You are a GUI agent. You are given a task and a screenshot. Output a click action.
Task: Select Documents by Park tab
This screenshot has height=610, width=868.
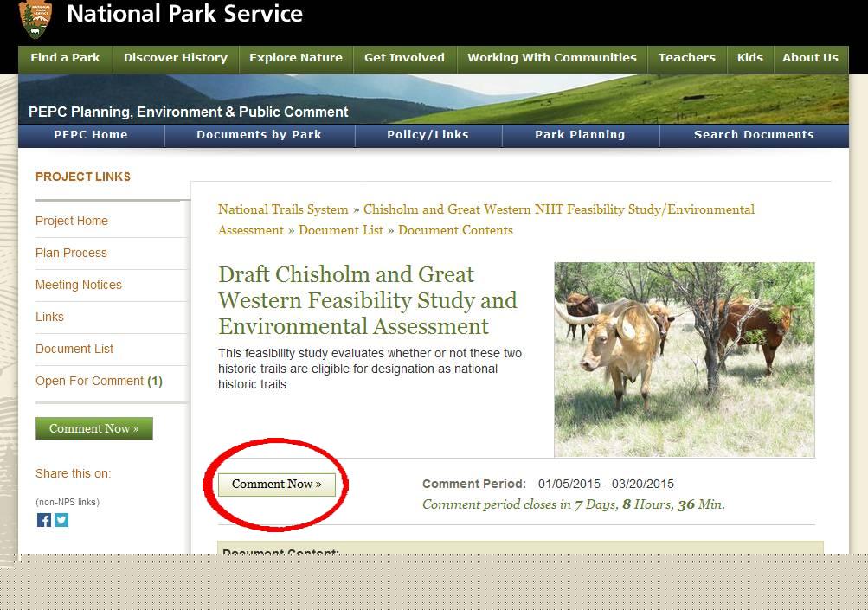(x=259, y=135)
